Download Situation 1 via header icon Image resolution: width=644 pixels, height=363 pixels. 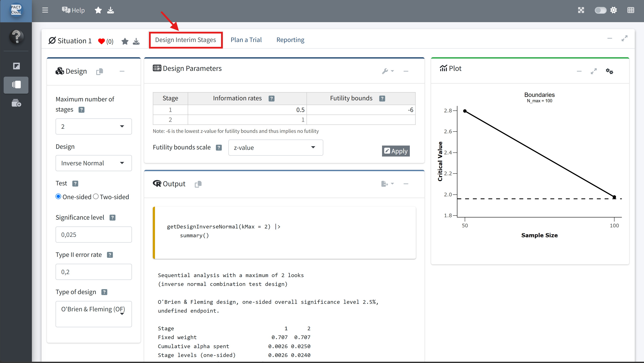click(x=136, y=41)
